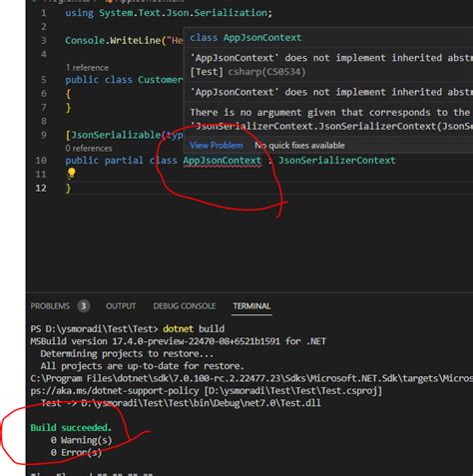Click the '0 references' code lens above AppJsonContext
Screen dimensions: 473x476
pos(89,149)
